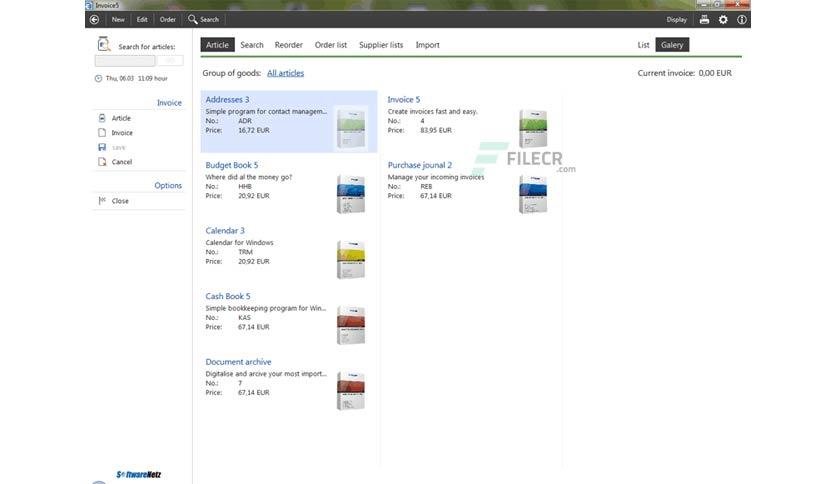Click the All articles link
The image size is (836, 484).
[285, 73]
